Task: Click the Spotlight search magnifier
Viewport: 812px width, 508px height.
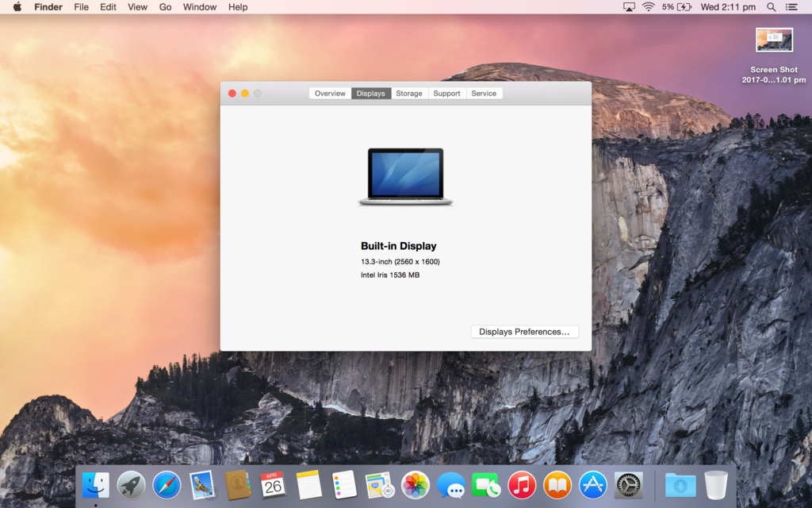Action: pos(771,6)
